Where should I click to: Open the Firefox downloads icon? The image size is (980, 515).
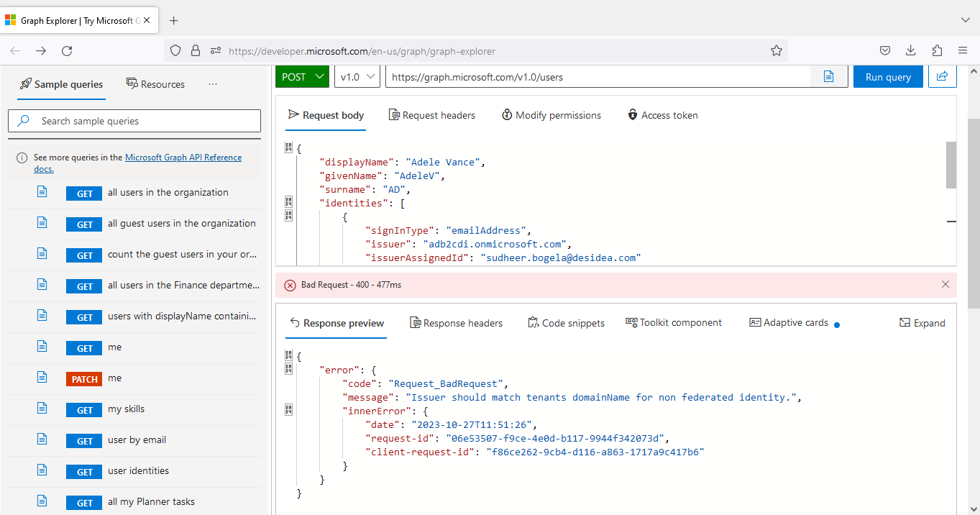tap(911, 50)
